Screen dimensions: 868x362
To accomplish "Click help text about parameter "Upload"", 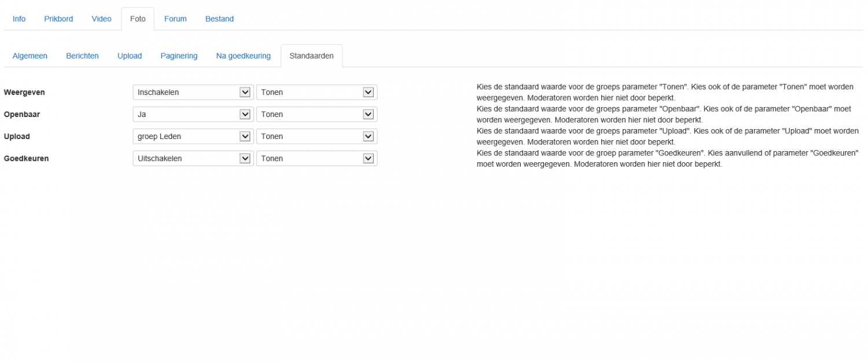I will tap(668, 136).
